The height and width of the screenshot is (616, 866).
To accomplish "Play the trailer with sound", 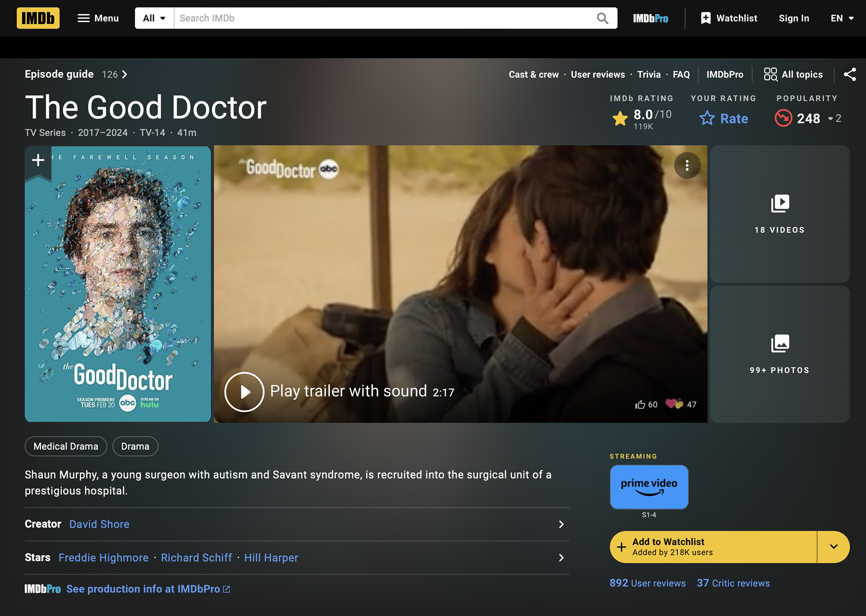I will click(244, 391).
